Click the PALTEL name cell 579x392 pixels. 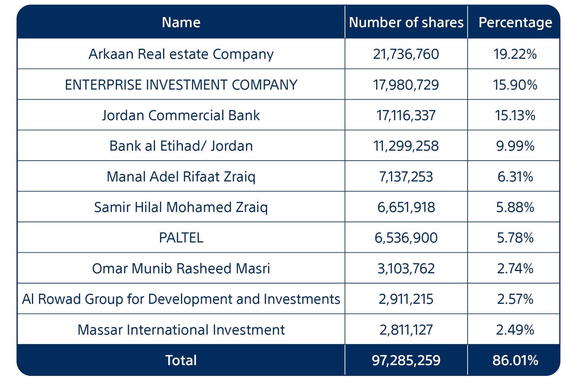click(181, 238)
